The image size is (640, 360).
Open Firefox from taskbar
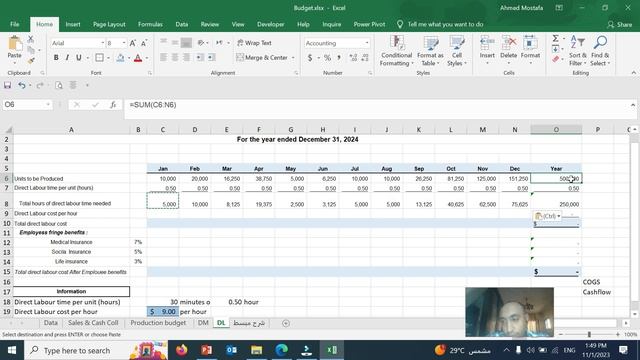pyautogui.click(x=182, y=350)
